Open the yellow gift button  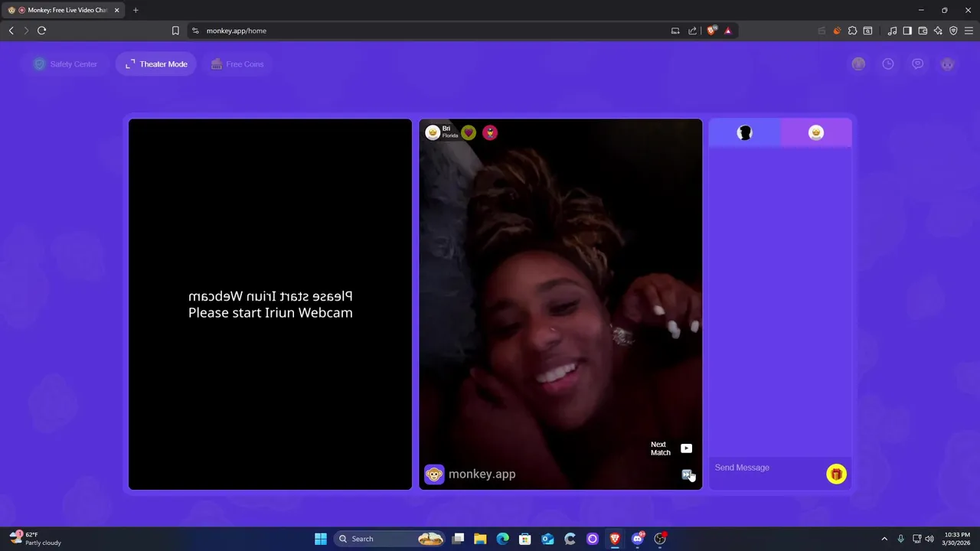click(836, 474)
